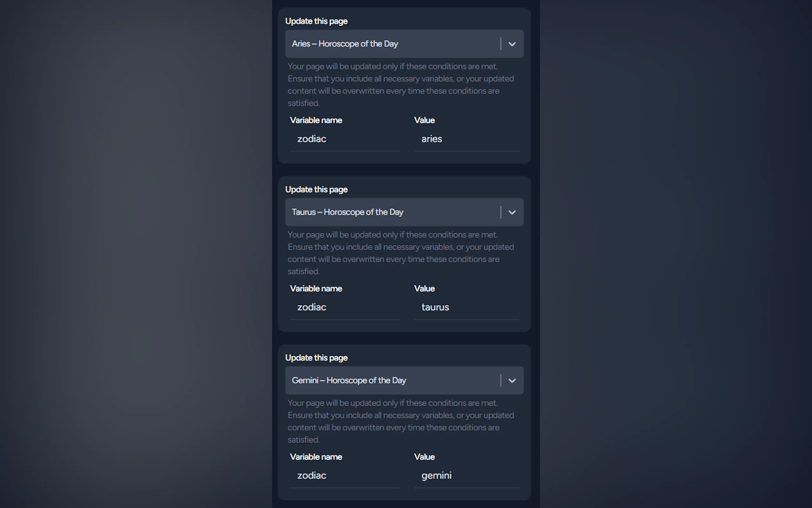Click the chevron arrow on the Taurus page selector
Screen dimensions: 812x508
[x=512, y=212]
